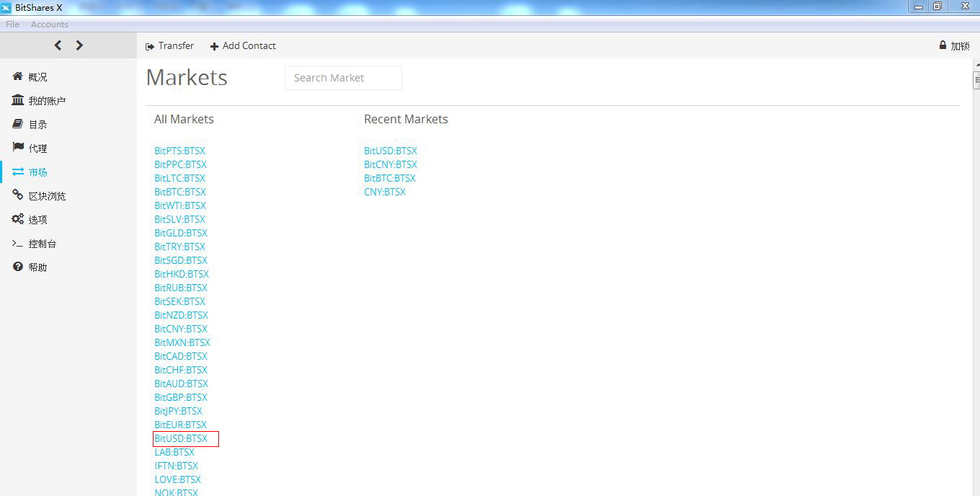Click the flag icon for 代理
The width and height of the screenshot is (980, 496).
pos(18,148)
